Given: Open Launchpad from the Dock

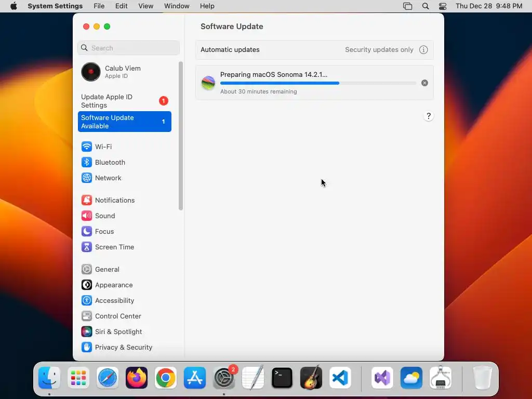Looking at the screenshot, I should pyautogui.click(x=78, y=378).
